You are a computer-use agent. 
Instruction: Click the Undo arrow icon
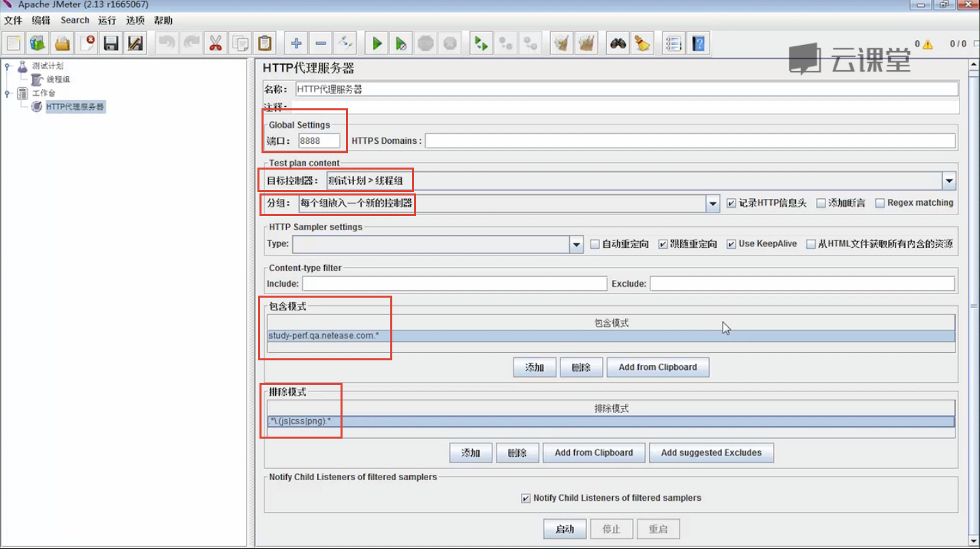click(x=167, y=44)
